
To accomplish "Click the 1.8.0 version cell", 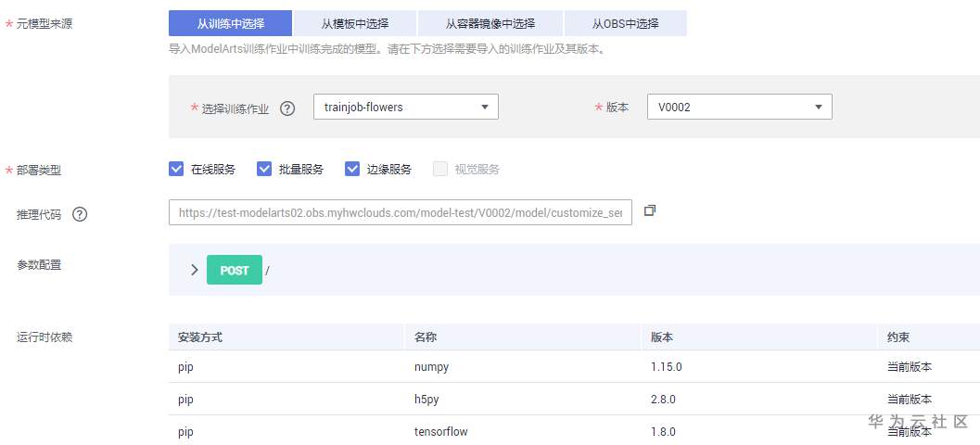I will pos(663,432).
